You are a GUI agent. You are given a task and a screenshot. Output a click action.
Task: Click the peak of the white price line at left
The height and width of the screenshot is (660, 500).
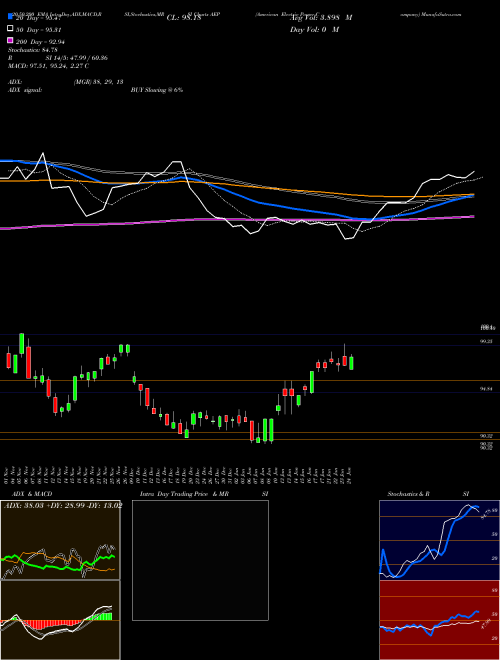click(x=43, y=154)
